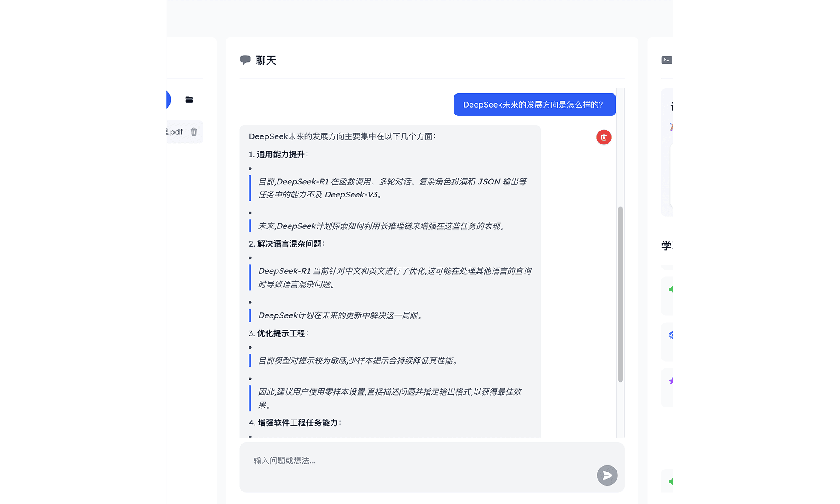Click the blue graduation cap icon

pos(671,335)
